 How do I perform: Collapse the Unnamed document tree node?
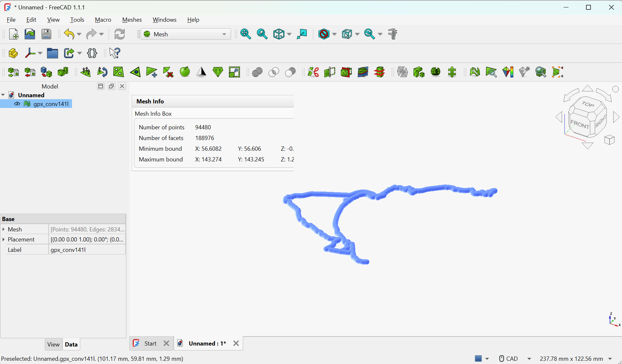pyautogui.click(x=3, y=95)
